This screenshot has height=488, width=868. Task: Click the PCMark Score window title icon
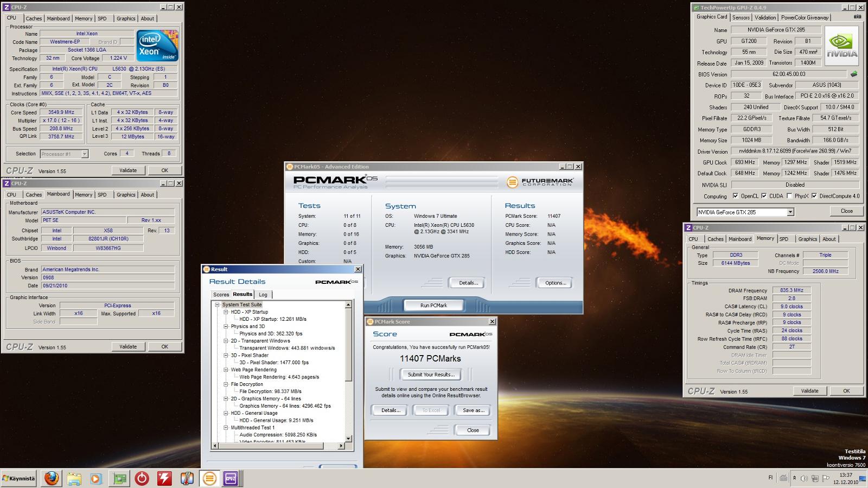(370, 322)
